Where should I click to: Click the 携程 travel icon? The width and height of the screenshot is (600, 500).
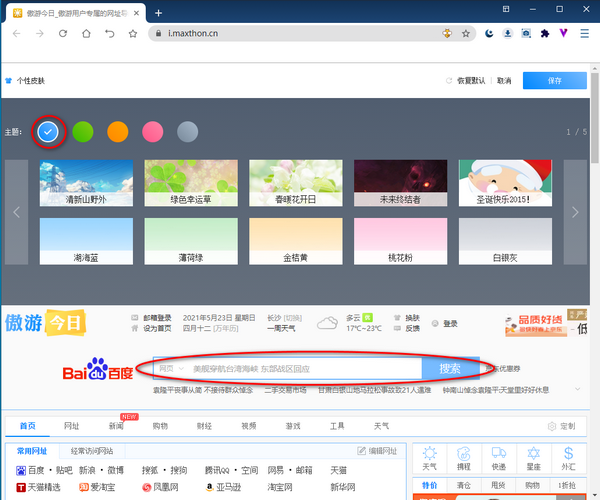[x=465, y=458]
